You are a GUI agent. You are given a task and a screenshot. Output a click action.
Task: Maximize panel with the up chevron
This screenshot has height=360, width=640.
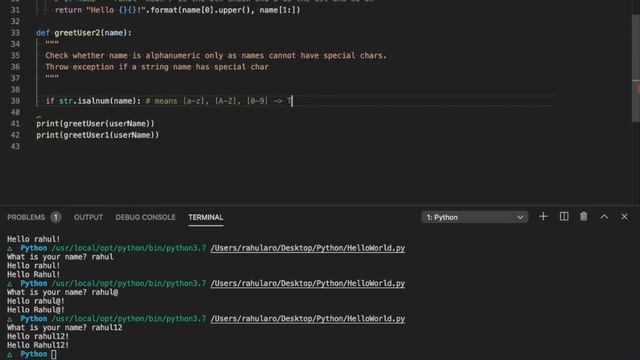point(604,217)
